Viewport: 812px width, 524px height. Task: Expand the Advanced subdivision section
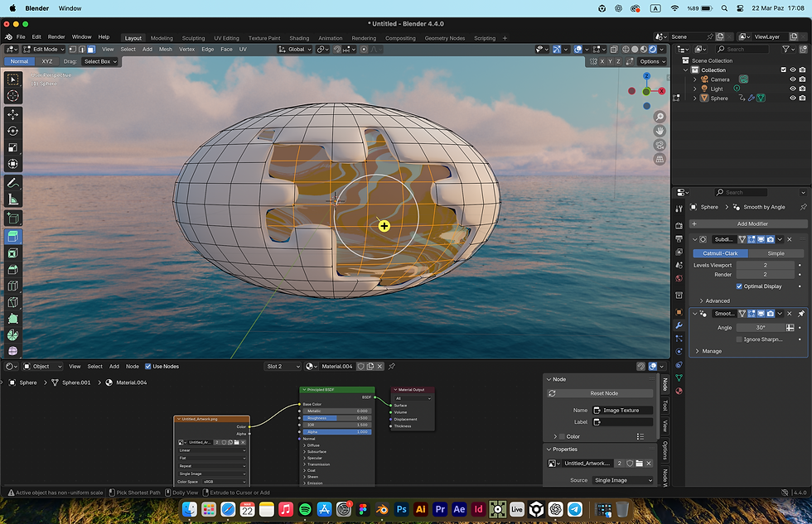click(714, 300)
